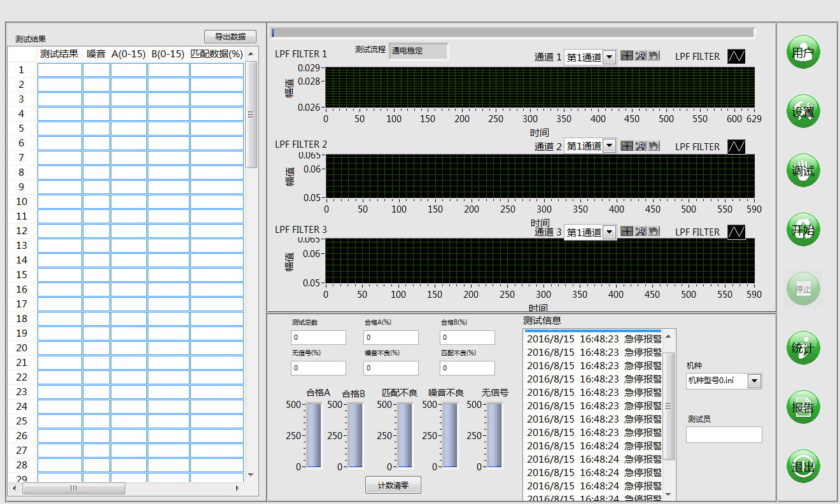
Task: Click the 合格A(%) value field
Action: 391,337
